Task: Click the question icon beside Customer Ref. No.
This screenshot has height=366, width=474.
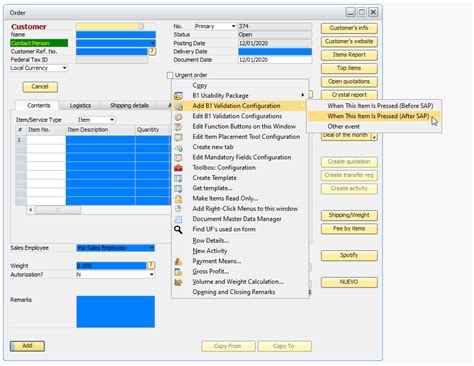Action: [152, 51]
